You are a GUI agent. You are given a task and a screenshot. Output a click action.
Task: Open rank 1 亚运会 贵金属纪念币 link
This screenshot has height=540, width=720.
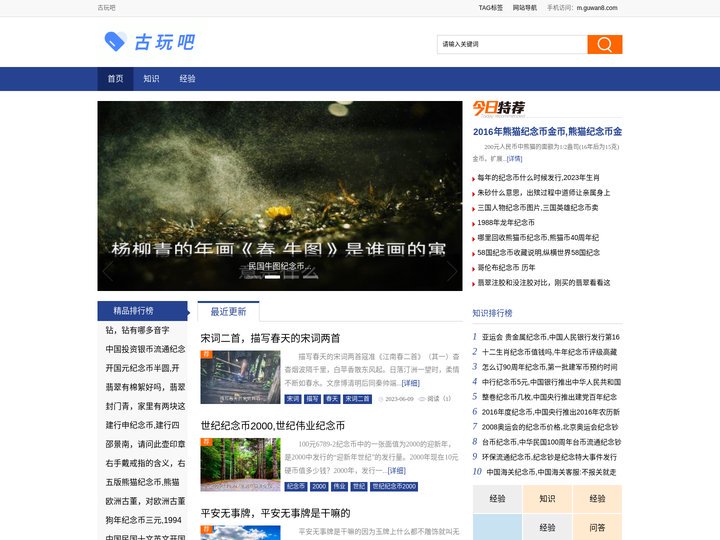551,337
